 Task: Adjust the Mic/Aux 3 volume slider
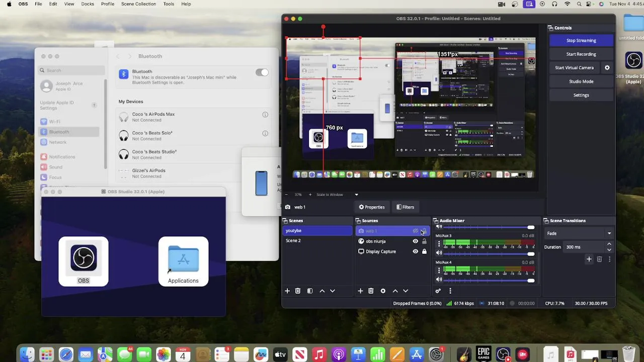click(x=489, y=254)
